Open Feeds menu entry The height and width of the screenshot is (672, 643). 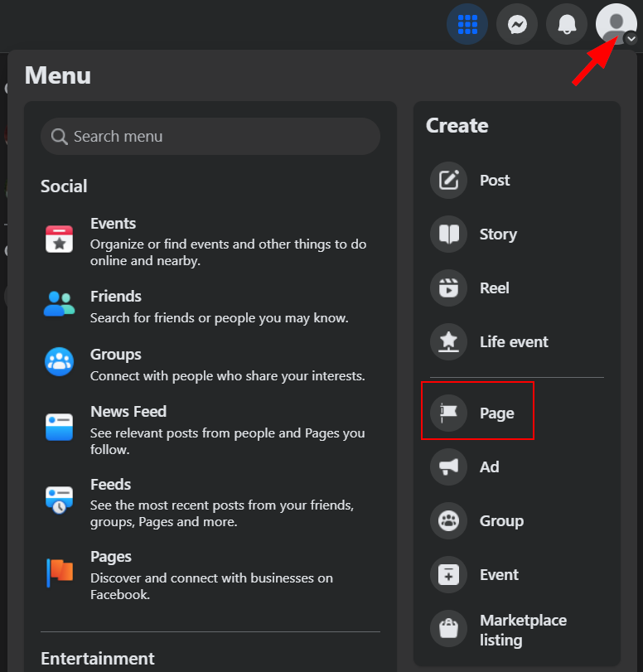click(x=210, y=502)
